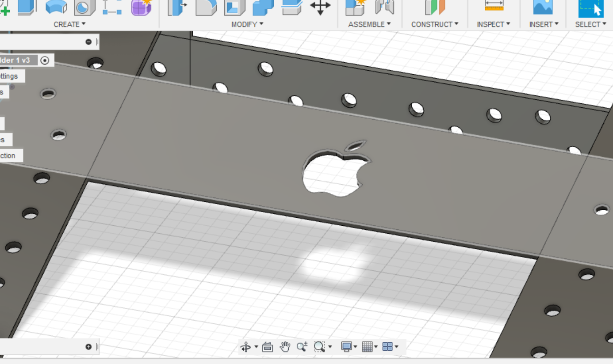The height and width of the screenshot is (364, 613).
Task: Open the CREATE dropdown menu
Action: coord(69,24)
